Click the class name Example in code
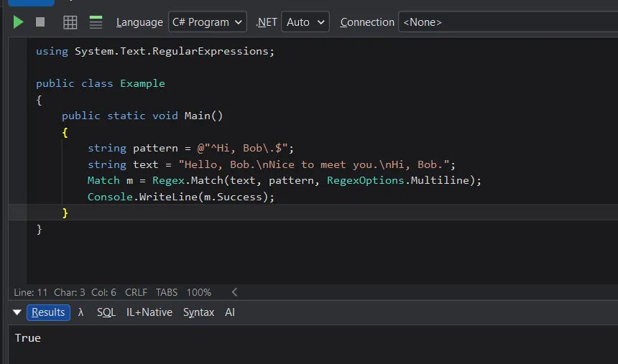618x364 pixels. [143, 83]
